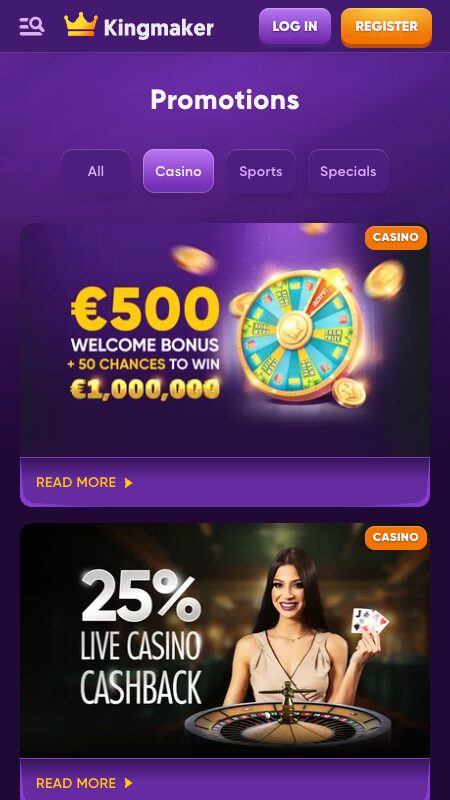Click the Kingmaker brand name text

(x=159, y=28)
